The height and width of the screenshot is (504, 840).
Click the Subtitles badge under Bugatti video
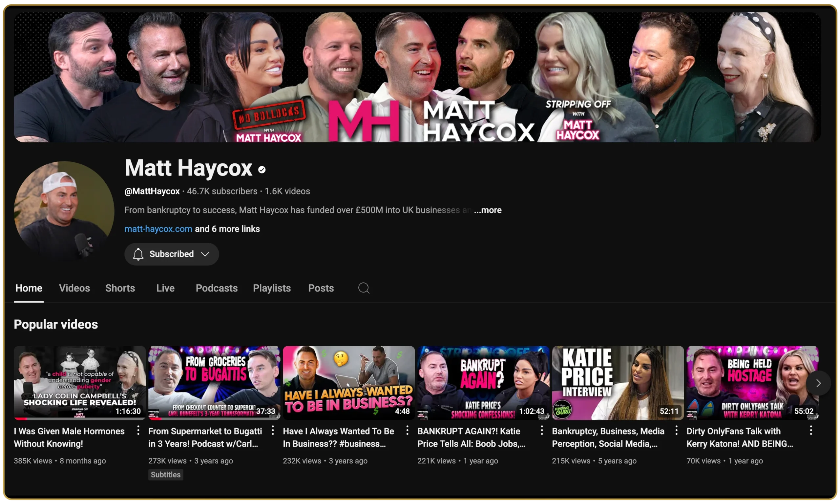click(165, 474)
